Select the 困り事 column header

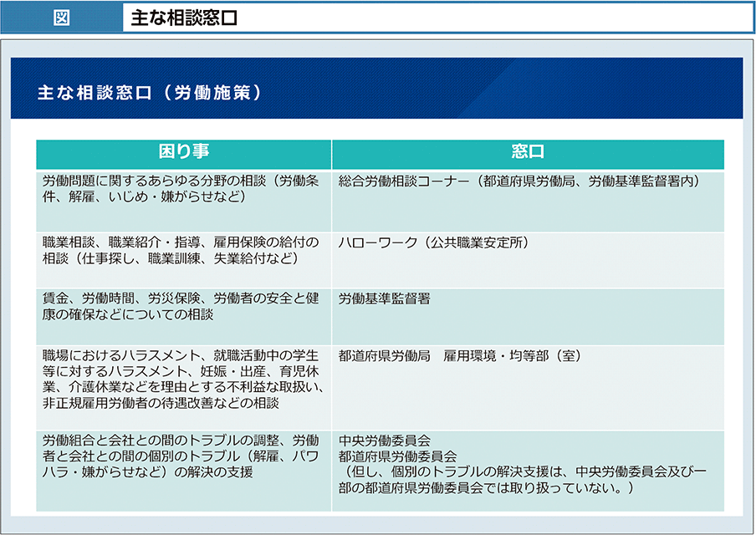[x=184, y=151]
